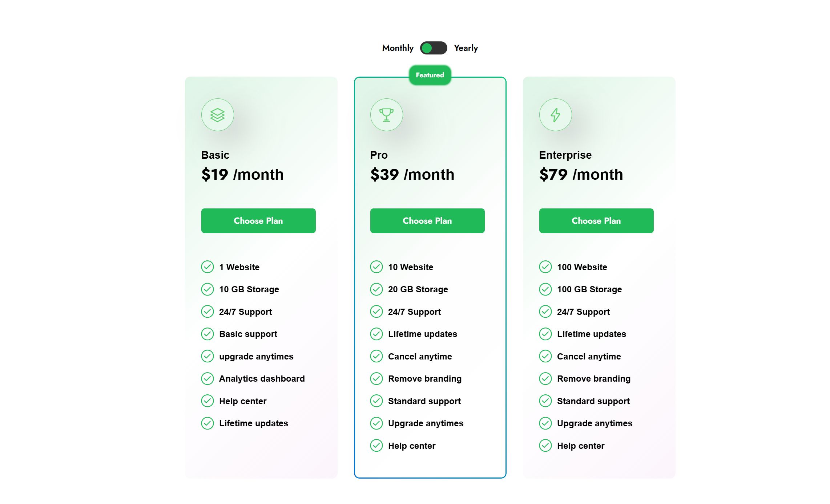830x504 pixels.
Task: Click the Enterprise plan lightning bolt icon
Action: (x=555, y=115)
